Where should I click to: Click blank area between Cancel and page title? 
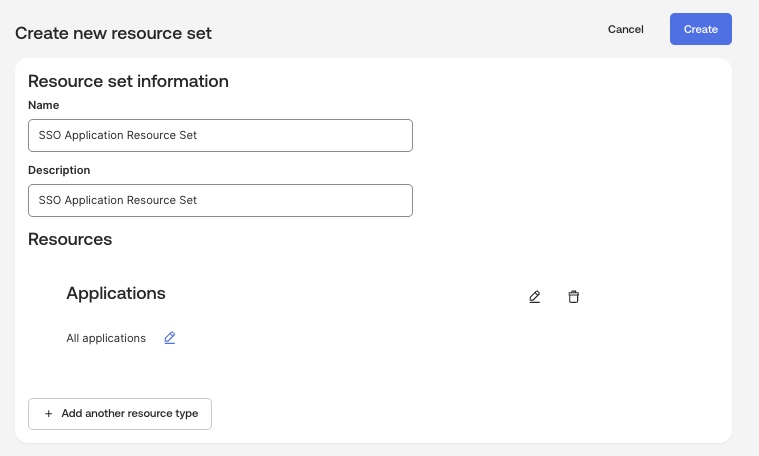[x=400, y=32]
